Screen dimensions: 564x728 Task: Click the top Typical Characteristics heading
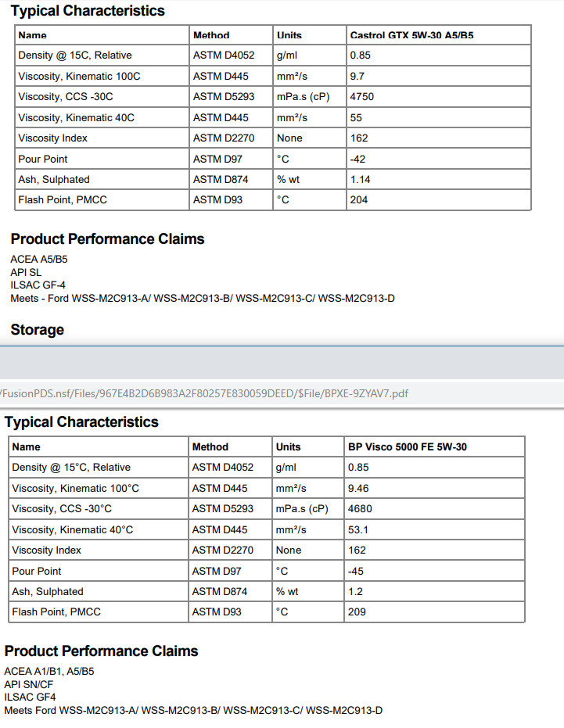[88, 10]
